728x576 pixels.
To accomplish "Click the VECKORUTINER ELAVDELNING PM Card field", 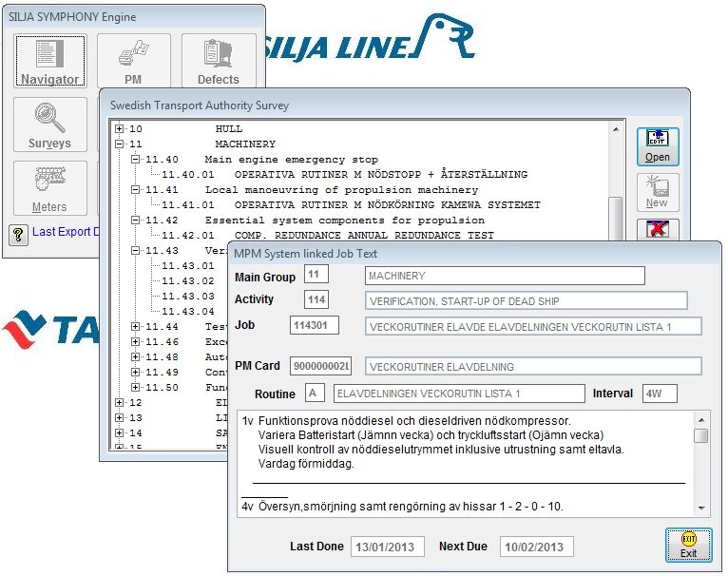I will 533,367.
